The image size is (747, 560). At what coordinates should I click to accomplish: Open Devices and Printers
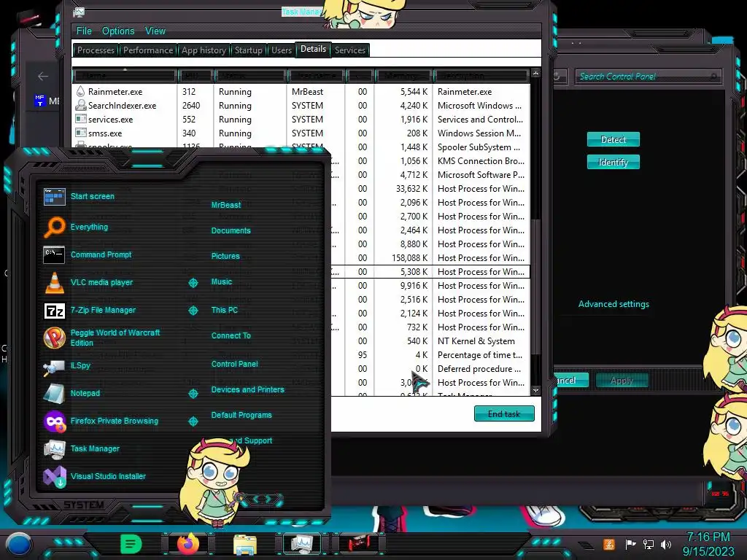tap(247, 389)
